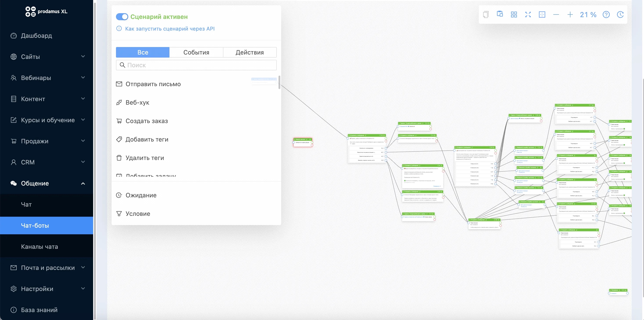644x320 pixels.
Task: Open Каналы чата in the sidebar
Action: [40, 247]
